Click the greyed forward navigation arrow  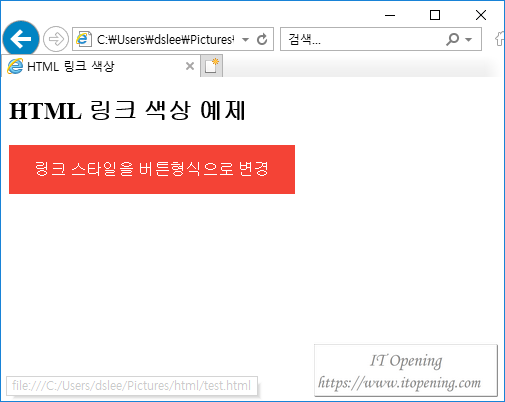56,39
